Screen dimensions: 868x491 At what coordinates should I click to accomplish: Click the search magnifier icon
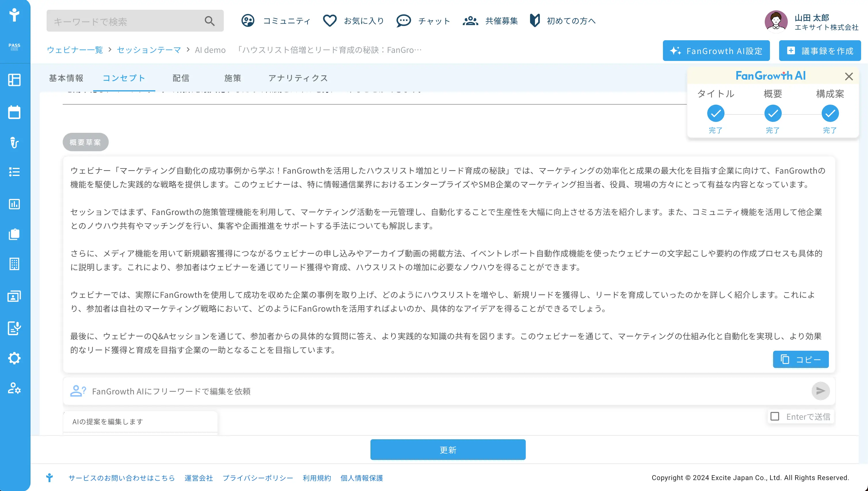[x=209, y=21]
